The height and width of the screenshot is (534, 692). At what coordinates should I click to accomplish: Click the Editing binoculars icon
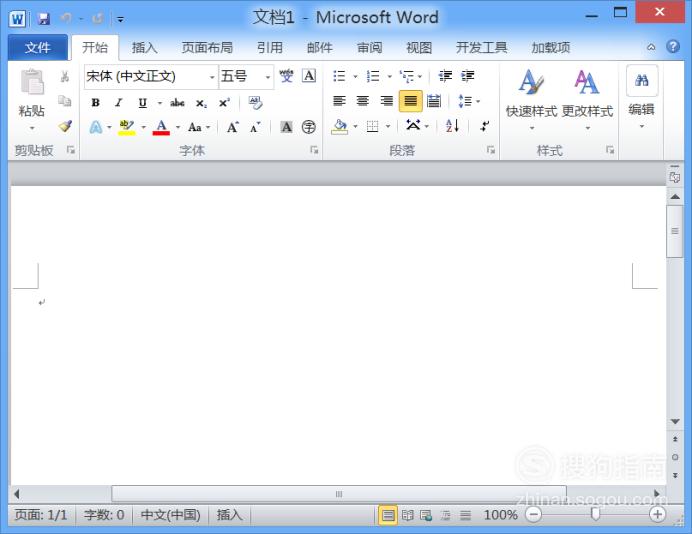point(642,80)
